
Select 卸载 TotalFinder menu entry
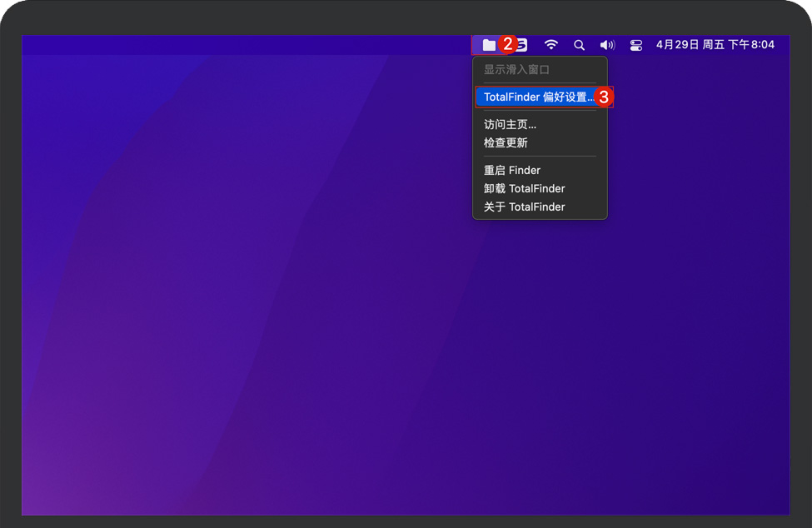click(x=524, y=188)
